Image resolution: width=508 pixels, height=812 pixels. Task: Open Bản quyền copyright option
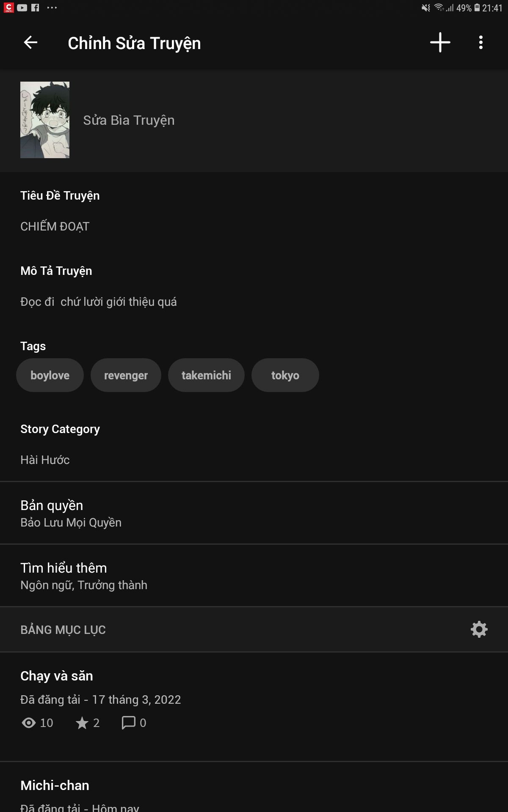(x=254, y=513)
